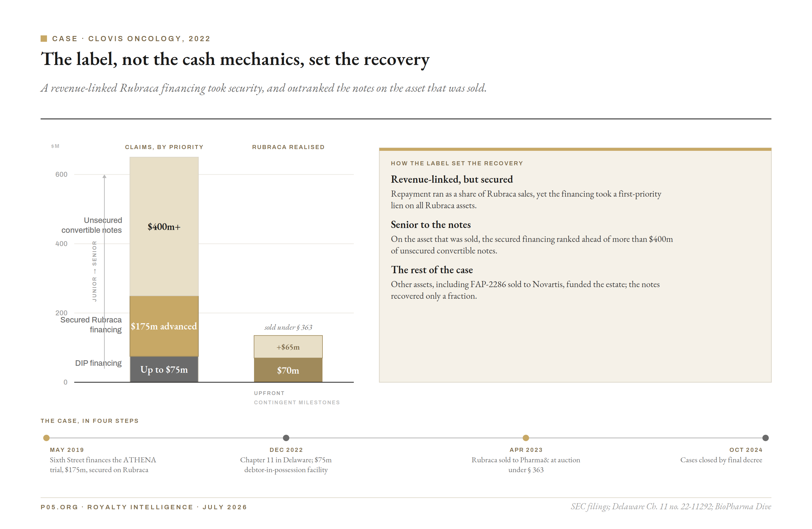The width and height of the screenshot is (812, 529).
Task: Click The rest of the case heading
Action: click(432, 270)
